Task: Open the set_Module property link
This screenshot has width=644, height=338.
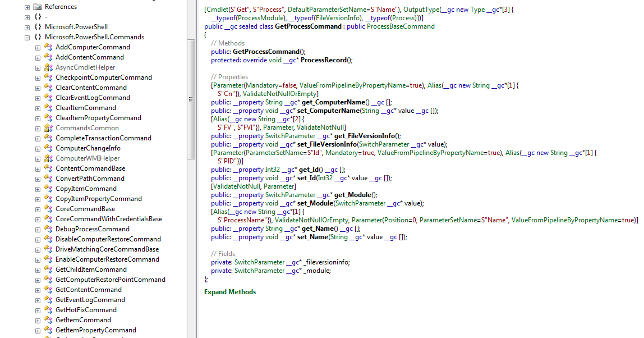Action: 315,203
